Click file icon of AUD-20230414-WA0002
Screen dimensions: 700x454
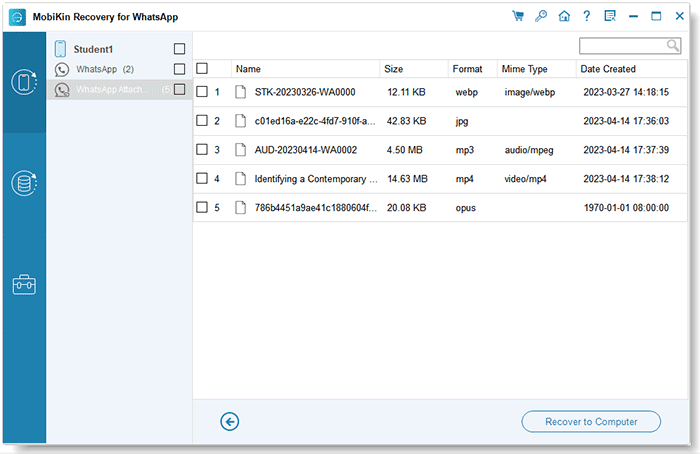point(241,150)
